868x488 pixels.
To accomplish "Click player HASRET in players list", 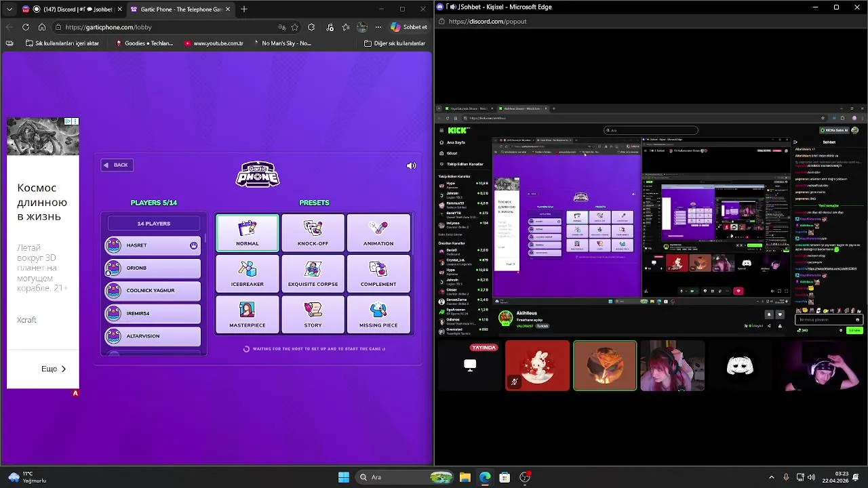I will pyautogui.click(x=153, y=245).
